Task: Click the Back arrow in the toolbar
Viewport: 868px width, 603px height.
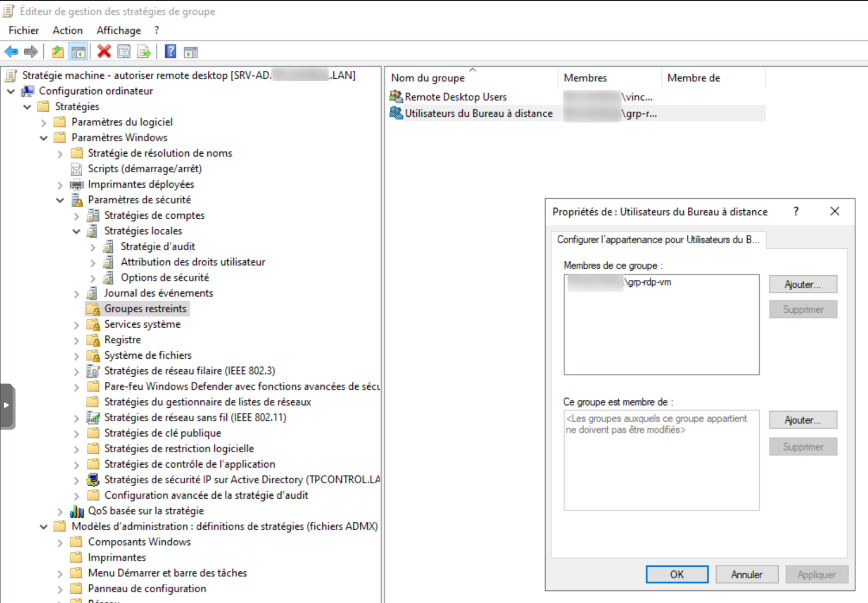Action: point(11,52)
